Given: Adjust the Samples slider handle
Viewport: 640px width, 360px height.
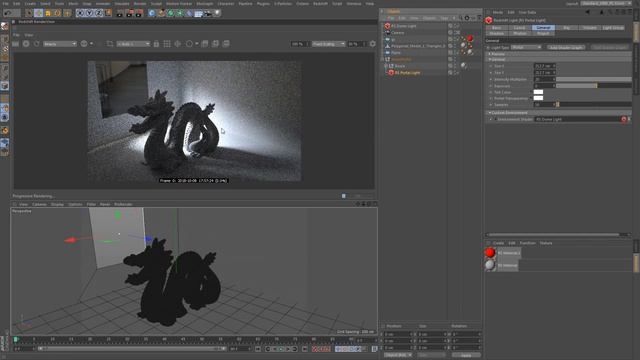Looking at the screenshot, I should pyautogui.click(x=558, y=104).
